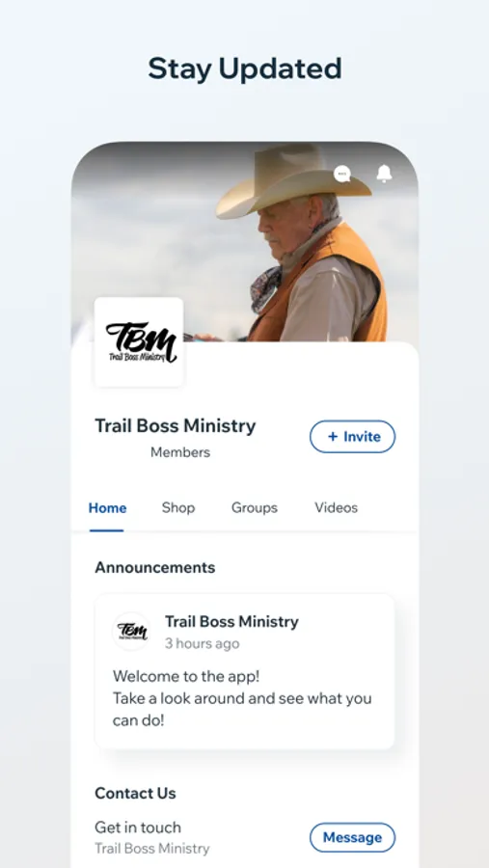
Task: Open the chat bubble icon
Action: (x=342, y=175)
